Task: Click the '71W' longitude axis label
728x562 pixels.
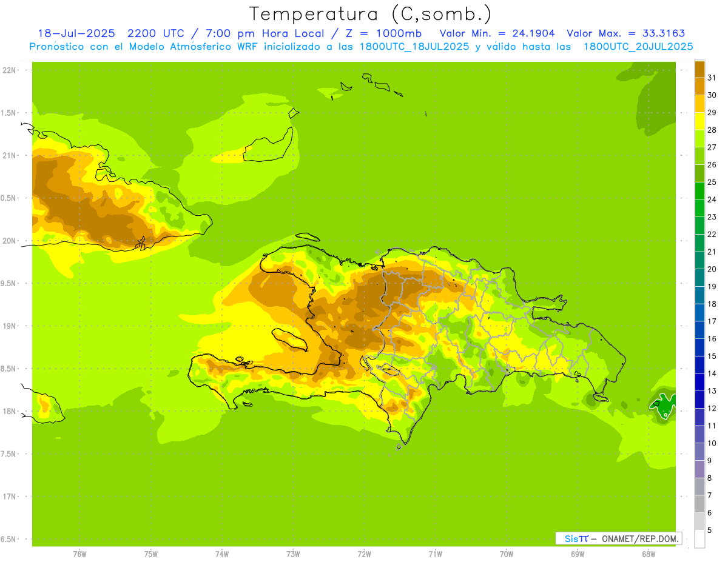Action: (435, 554)
